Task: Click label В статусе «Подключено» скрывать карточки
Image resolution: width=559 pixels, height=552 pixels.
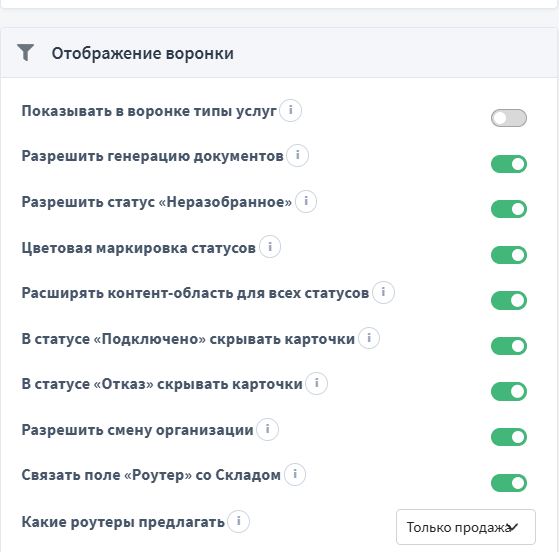Action: (x=188, y=339)
